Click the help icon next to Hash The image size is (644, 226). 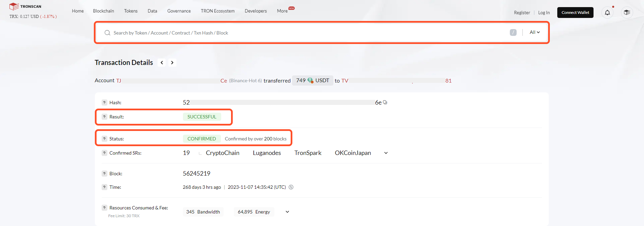(104, 103)
